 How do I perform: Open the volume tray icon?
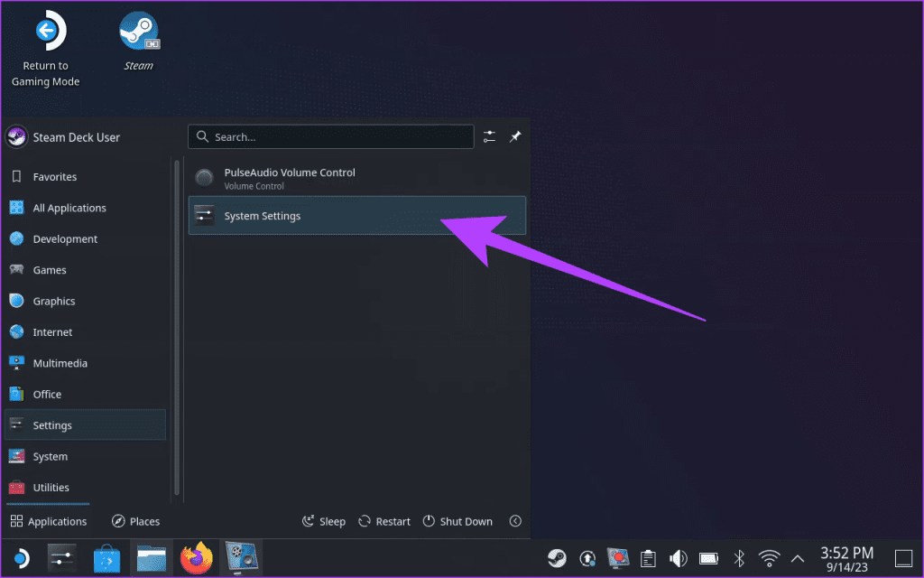679,558
